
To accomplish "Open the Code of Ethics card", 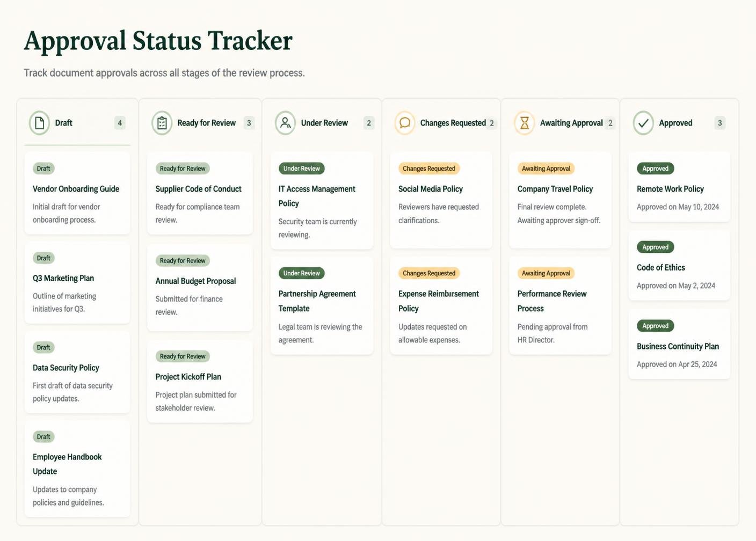I will pos(679,266).
